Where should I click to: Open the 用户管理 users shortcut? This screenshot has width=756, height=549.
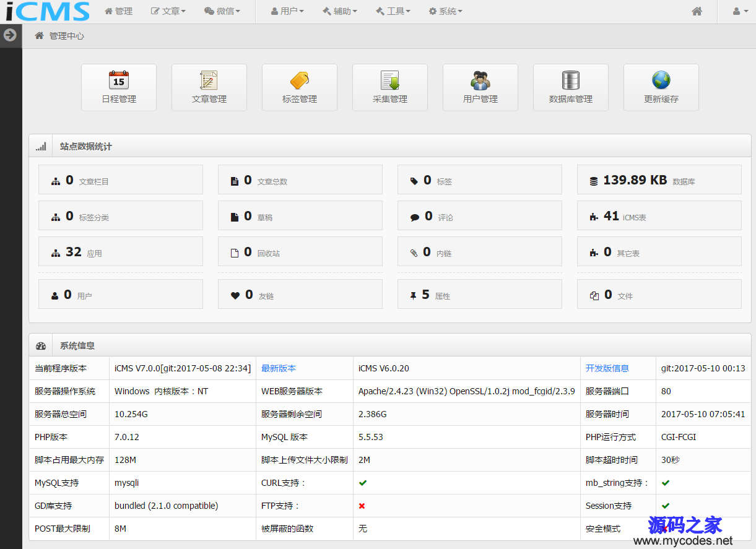[480, 87]
